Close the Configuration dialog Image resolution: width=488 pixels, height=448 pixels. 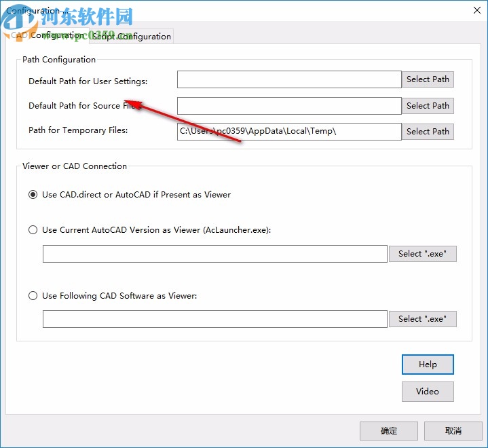coord(476,10)
